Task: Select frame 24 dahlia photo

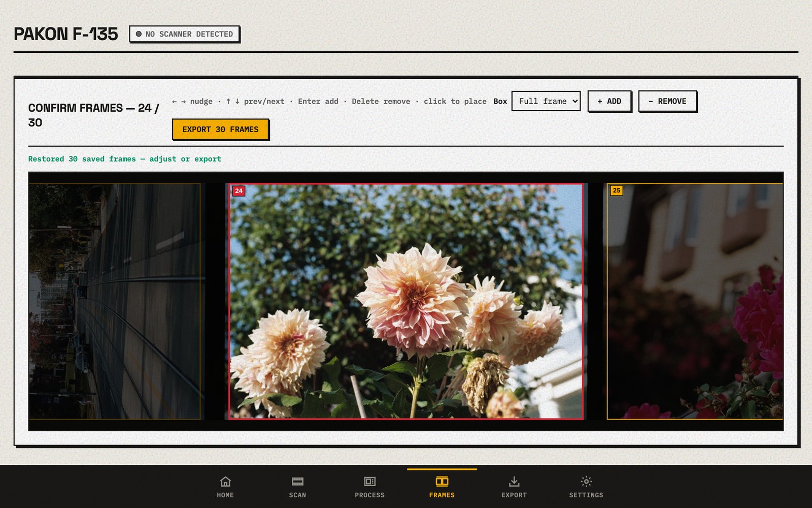Action: click(x=406, y=301)
